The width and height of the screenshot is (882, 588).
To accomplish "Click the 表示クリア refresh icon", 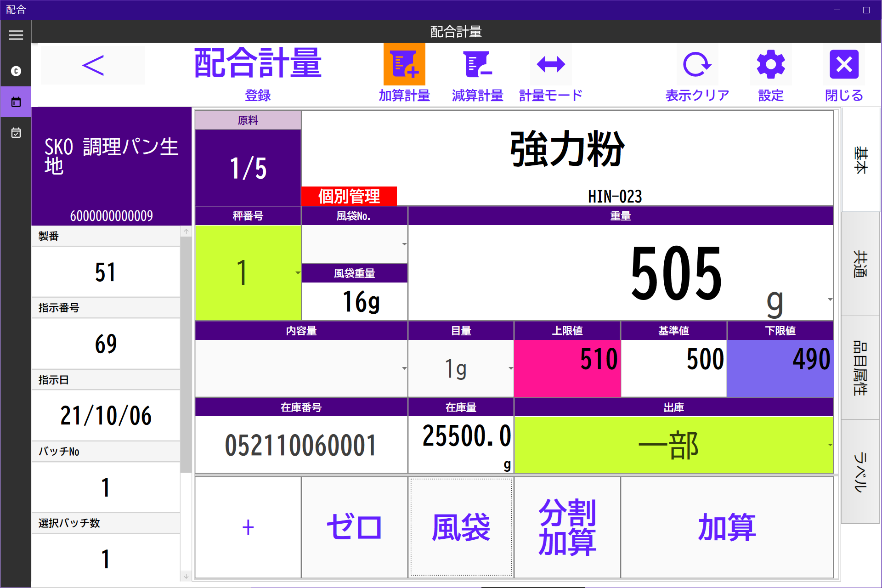I will point(697,65).
